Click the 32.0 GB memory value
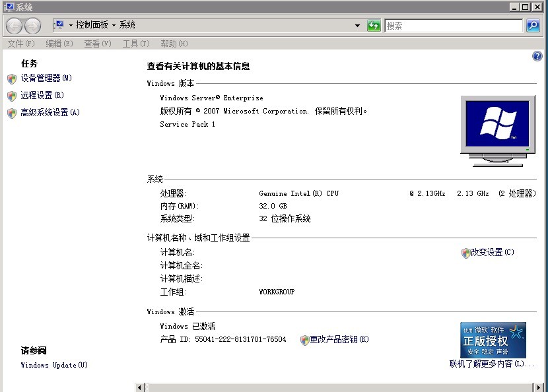Image resolution: width=548 pixels, height=392 pixels. pos(273,206)
